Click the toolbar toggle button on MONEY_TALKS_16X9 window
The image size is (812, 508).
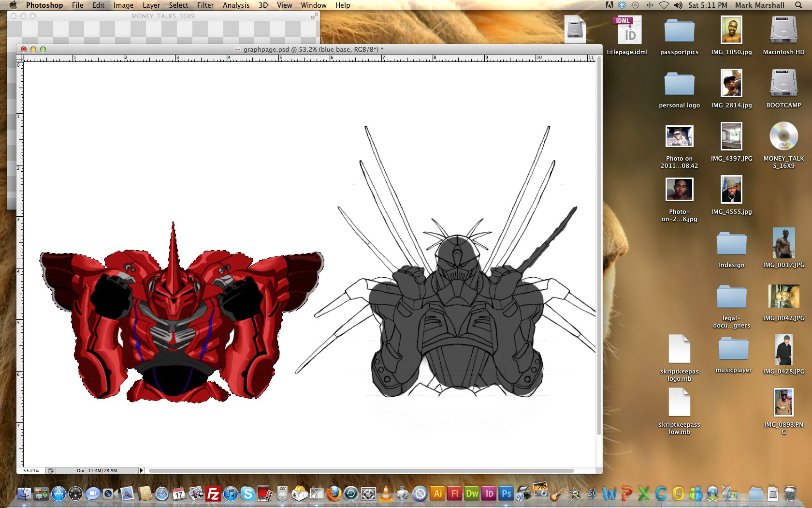coord(315,16)
